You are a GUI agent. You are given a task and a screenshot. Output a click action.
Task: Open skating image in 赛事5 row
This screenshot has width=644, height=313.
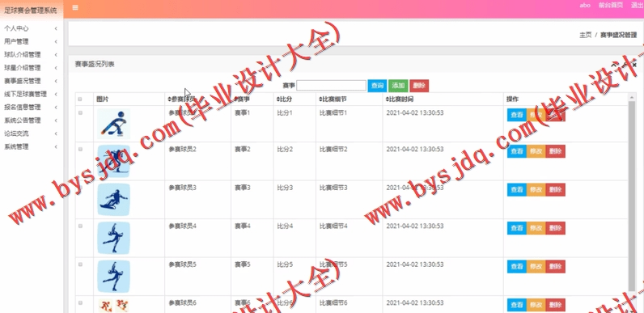tap(114, 277)
